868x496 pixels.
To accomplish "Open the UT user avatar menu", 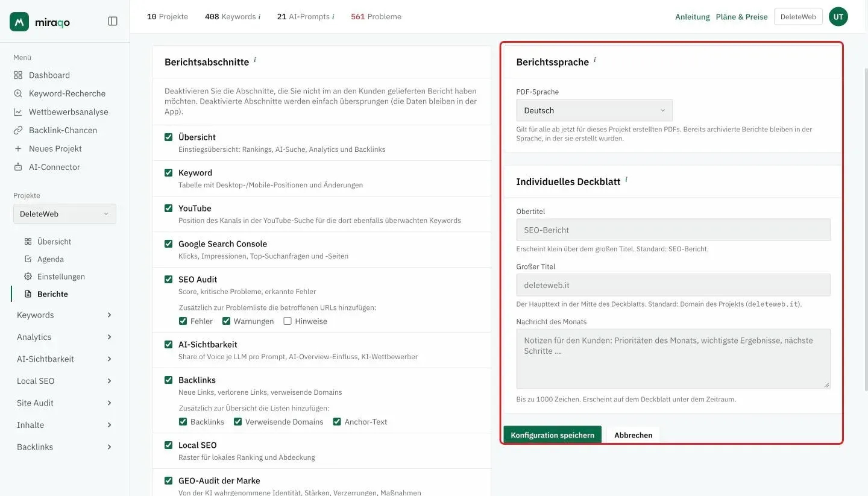I will click(x=838, y=17).
